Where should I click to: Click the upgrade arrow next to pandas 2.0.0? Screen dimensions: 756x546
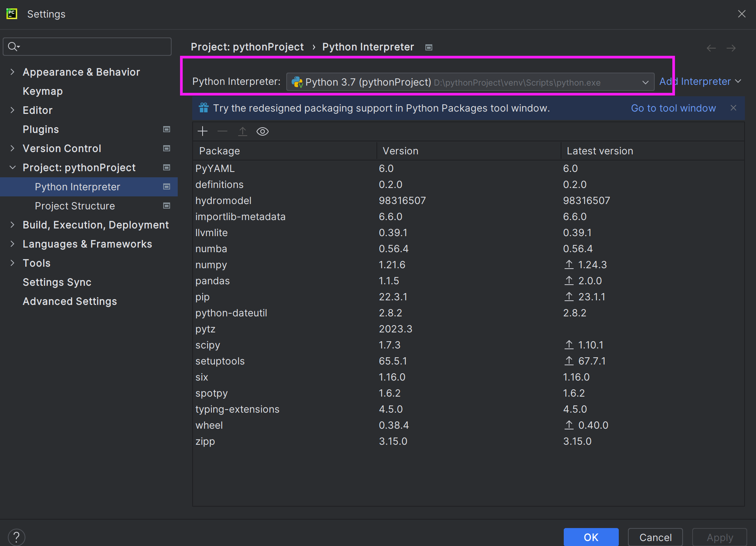pos(569,280)
